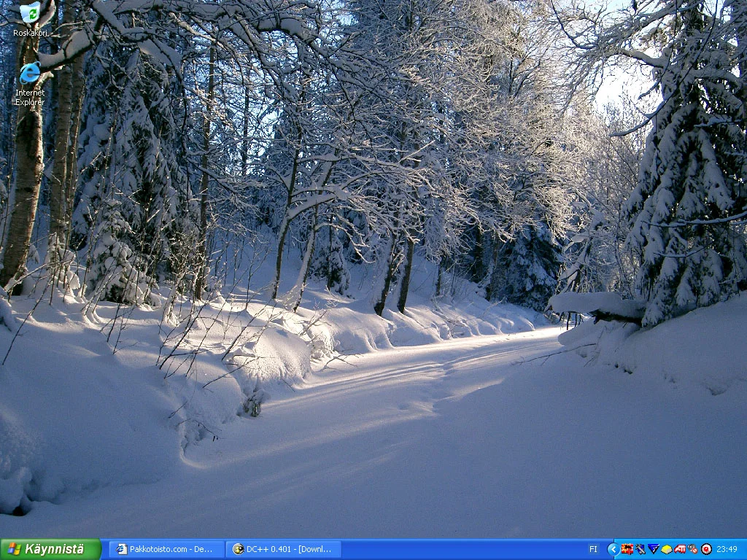Click the round red-dot tray icon
The image size is (747, 560).
pyautogui.click(x=706, y=549)
